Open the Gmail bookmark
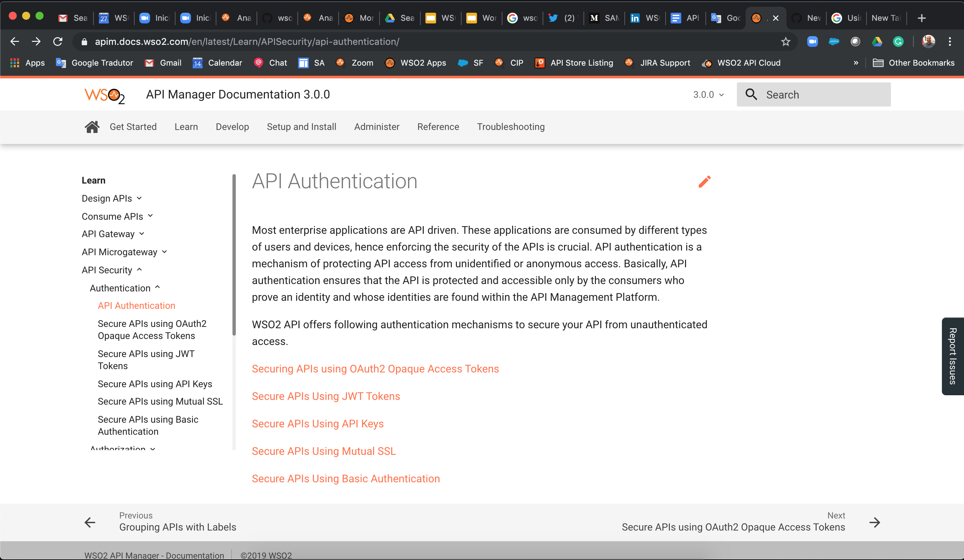964x560 pixels. 162,63
